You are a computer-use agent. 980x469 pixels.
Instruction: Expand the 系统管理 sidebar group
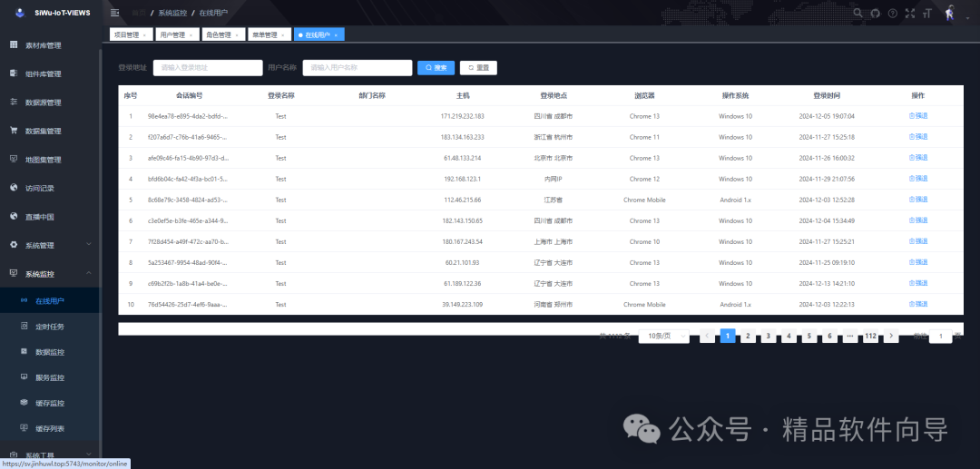point(50,245)
